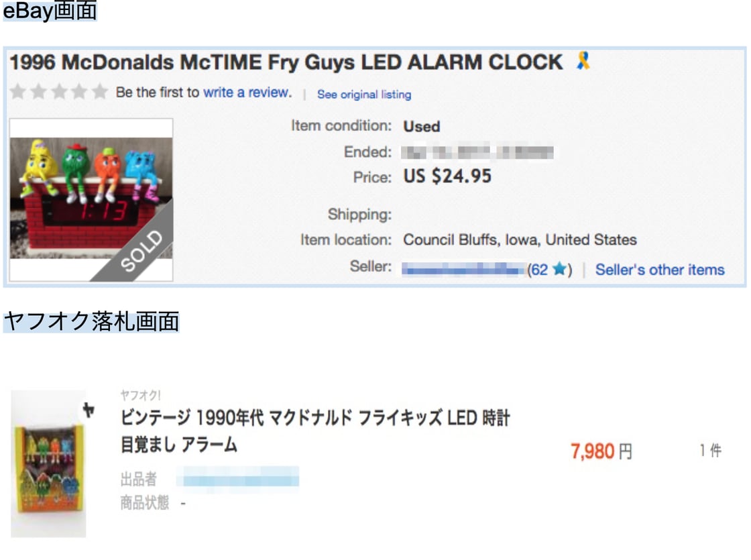Viewport: 751px width, 560px height.
Task: Click the blue feedback star after 62
Action: [560, 270]
